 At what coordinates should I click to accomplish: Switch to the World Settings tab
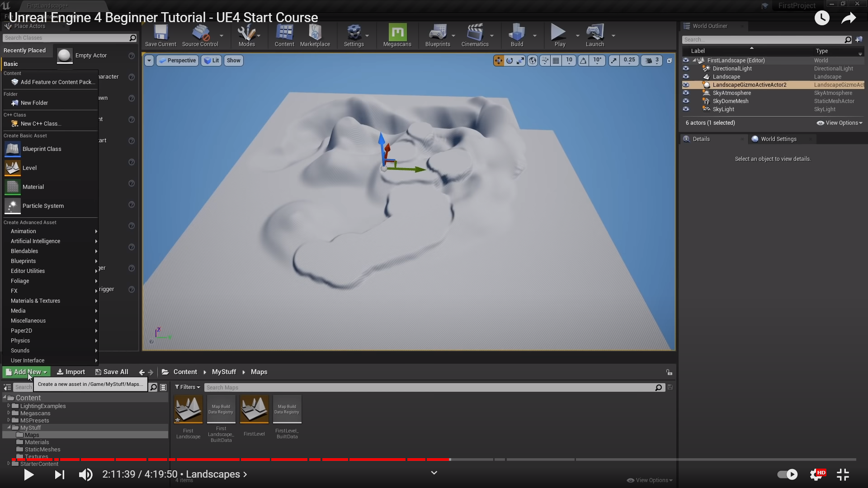[x=778, y=139]
